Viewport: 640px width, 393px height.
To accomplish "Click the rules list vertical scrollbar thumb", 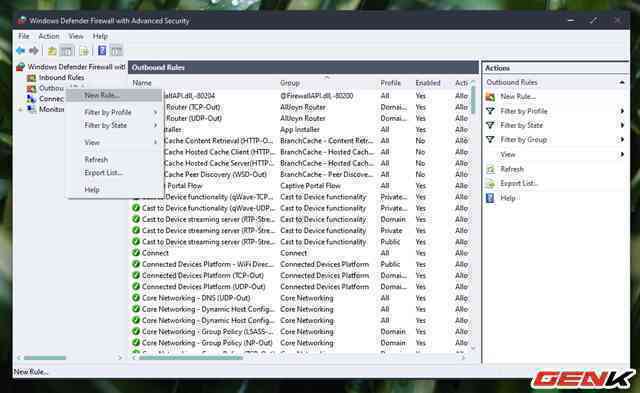I will 473,100.
